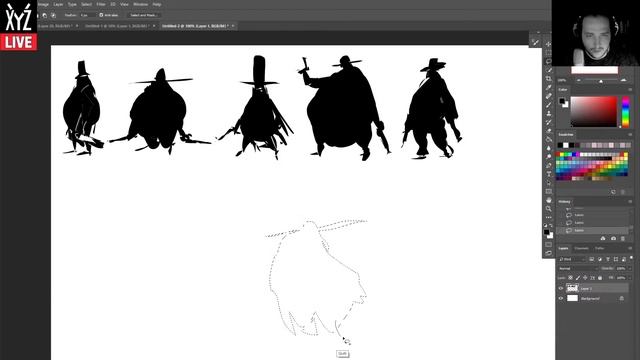The height and width of the screenshot is (360, 640).
Task: Lock layer position icon
Action: 585,278
